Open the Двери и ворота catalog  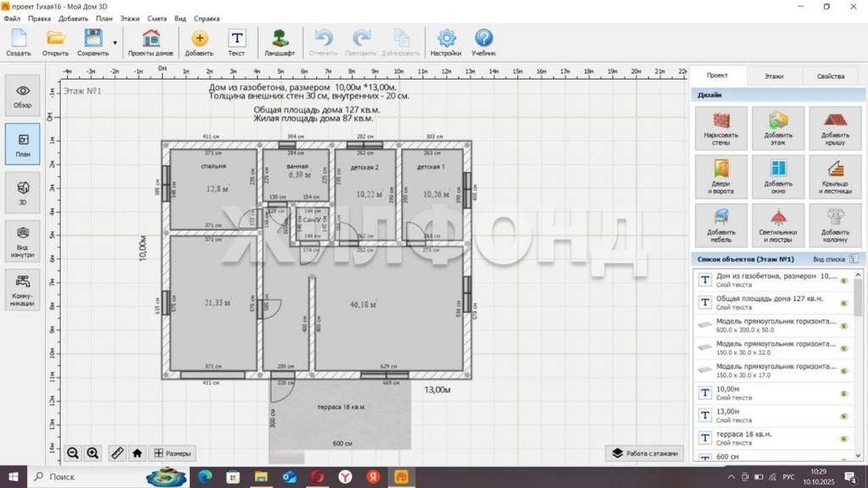[x=721, y=176]
